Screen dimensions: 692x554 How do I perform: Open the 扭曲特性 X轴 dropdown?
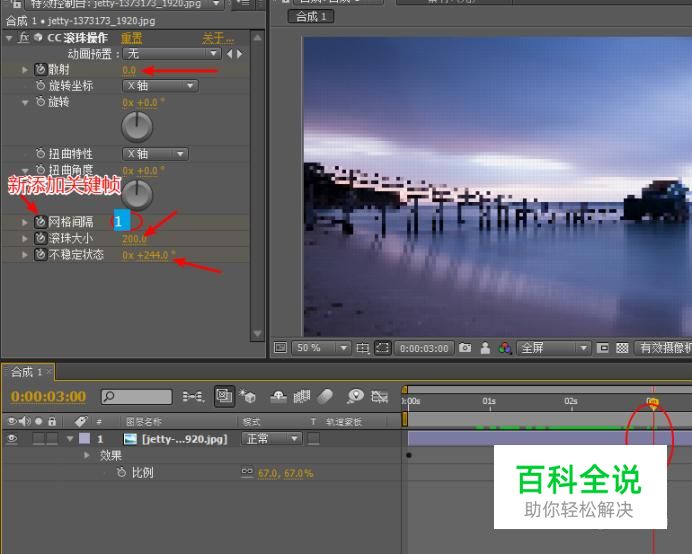[x=155, y=154]
